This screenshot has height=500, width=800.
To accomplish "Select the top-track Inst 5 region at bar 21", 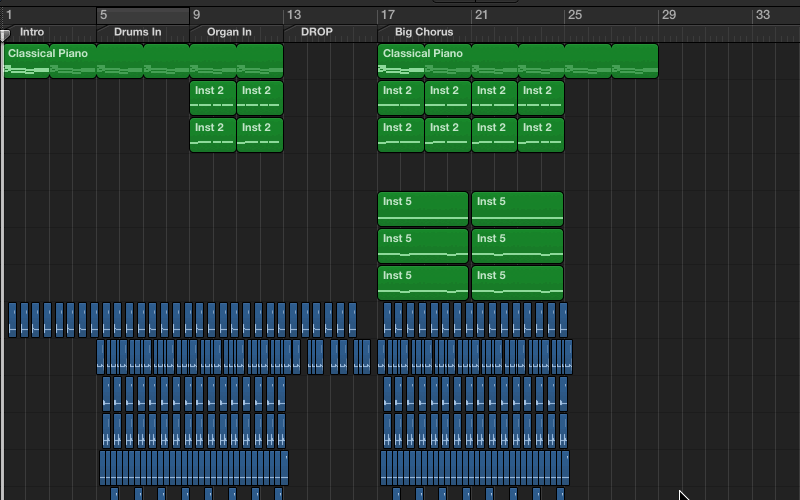I will pos(518,209).
